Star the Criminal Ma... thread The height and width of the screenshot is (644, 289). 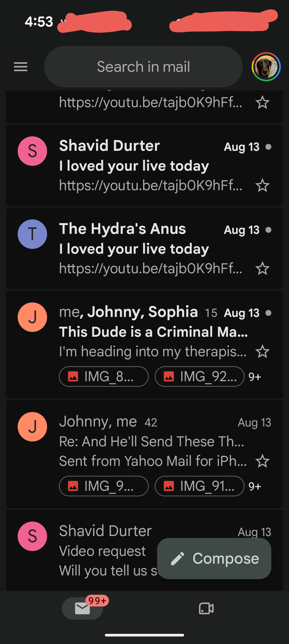coord(262,351)
